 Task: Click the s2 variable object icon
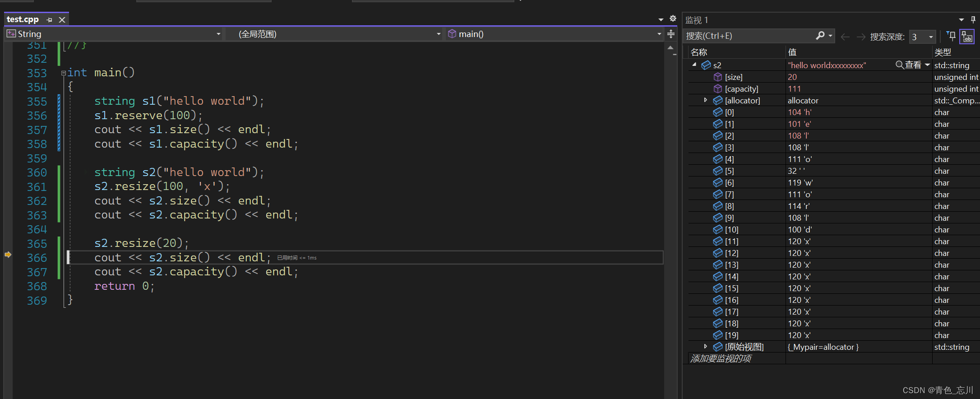(706, 65)
